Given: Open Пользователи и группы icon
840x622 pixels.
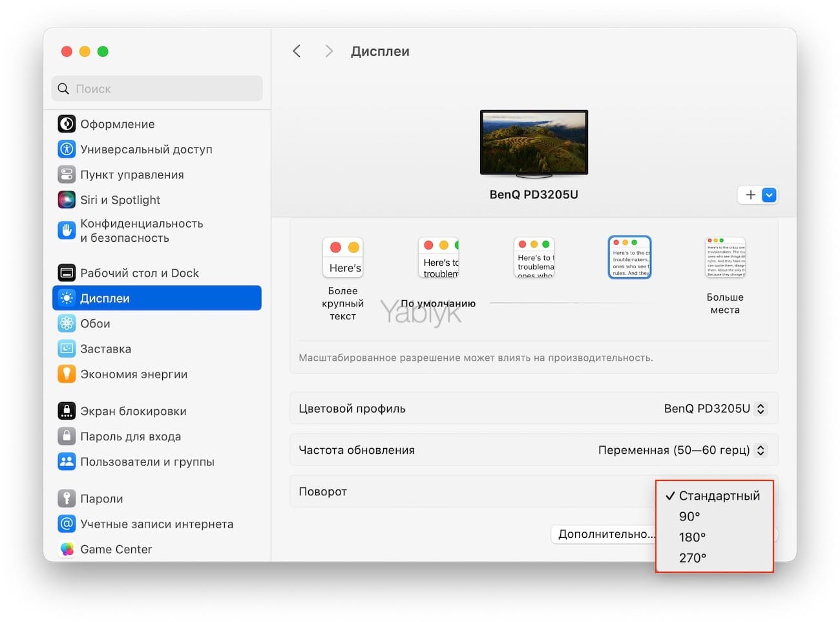Looking at the screenshot, I should point(67,462).
